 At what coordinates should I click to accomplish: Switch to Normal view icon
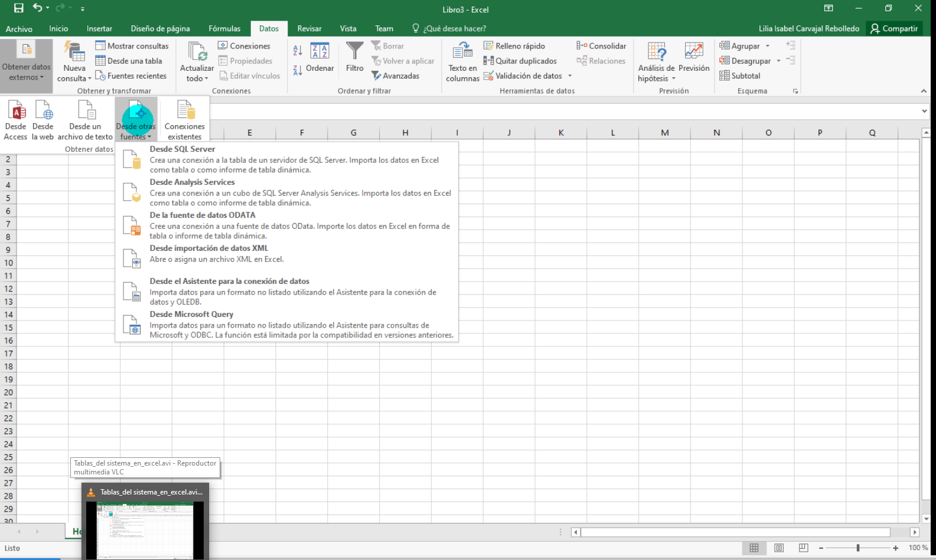click(754, 548)
